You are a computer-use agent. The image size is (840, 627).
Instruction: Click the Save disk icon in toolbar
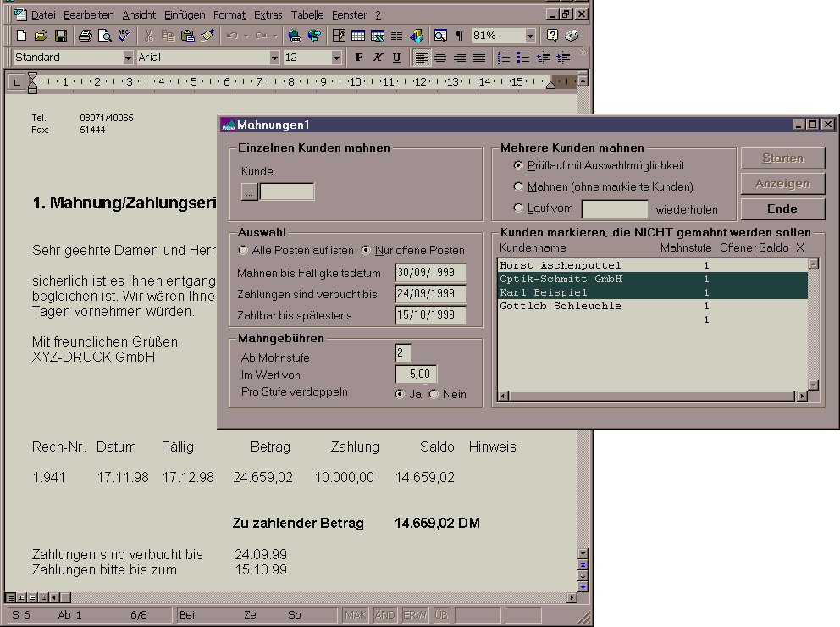tap(61, 36)
